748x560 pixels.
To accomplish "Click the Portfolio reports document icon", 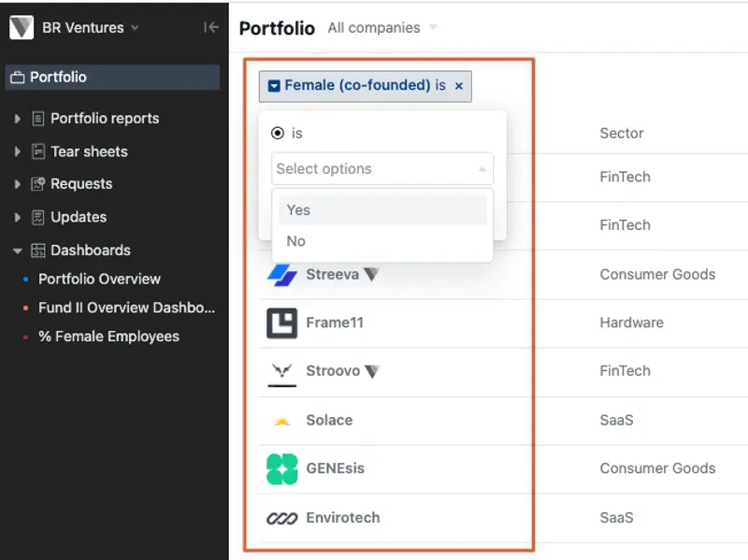I will point(38,119).
